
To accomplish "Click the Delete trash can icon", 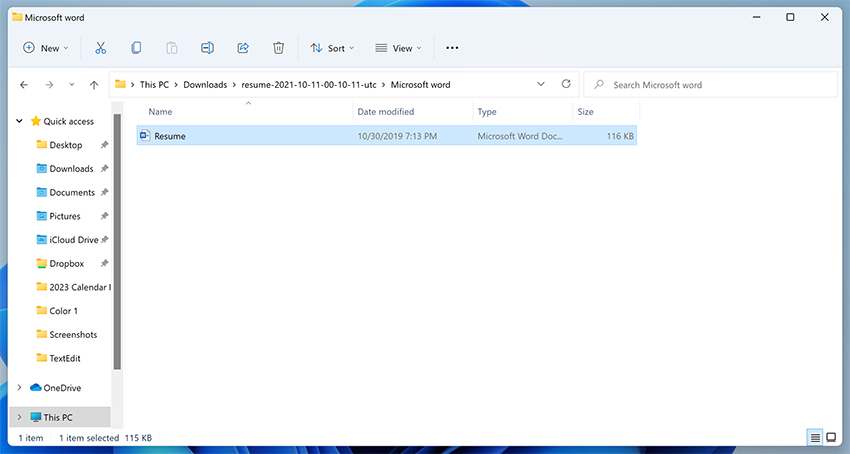I will click(x=278, y=48).
